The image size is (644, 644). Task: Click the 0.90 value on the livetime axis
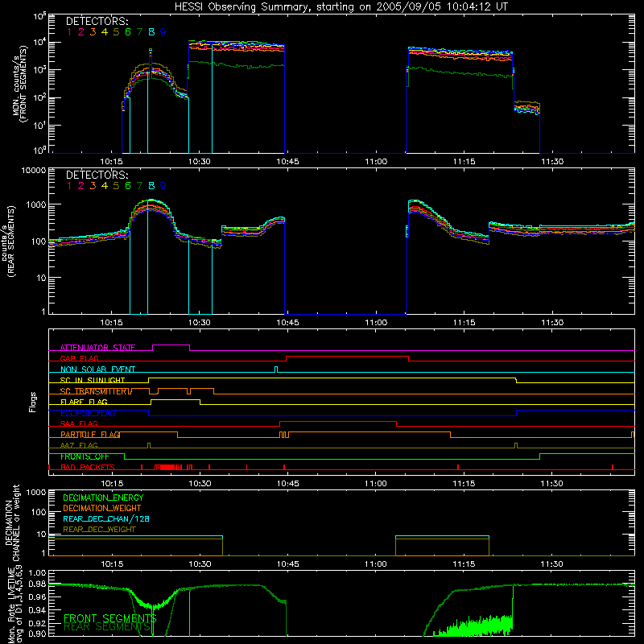[x=37, y=634]
